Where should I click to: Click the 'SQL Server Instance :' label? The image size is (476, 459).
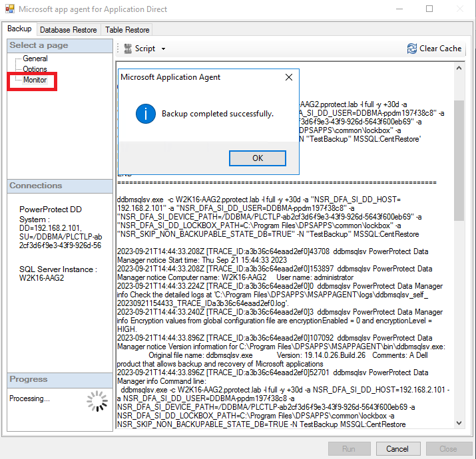click(58, 269)
